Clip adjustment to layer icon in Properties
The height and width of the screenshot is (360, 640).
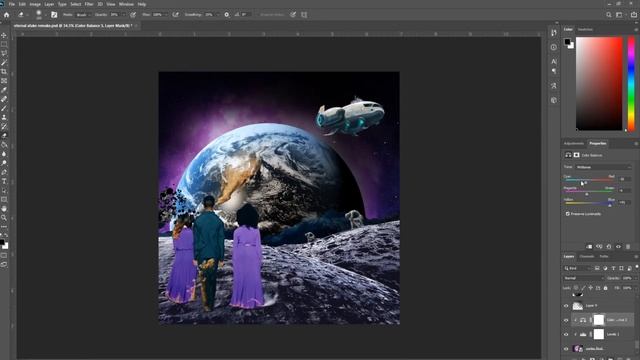(589, 247)
